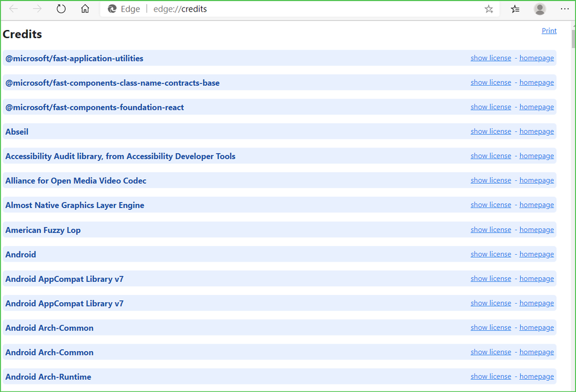Show license for Abseil
Image resolution: width=576 pixels, height=392 pixels.
pos(491,131)
